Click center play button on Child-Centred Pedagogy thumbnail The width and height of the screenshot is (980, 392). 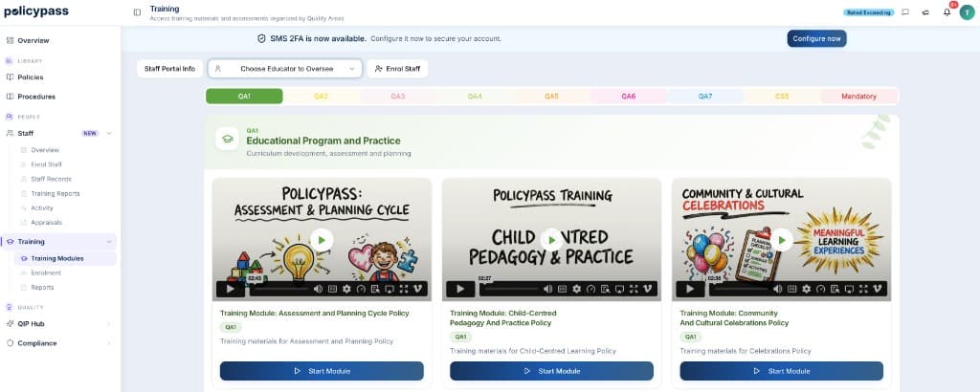click(x=551, y=240)
